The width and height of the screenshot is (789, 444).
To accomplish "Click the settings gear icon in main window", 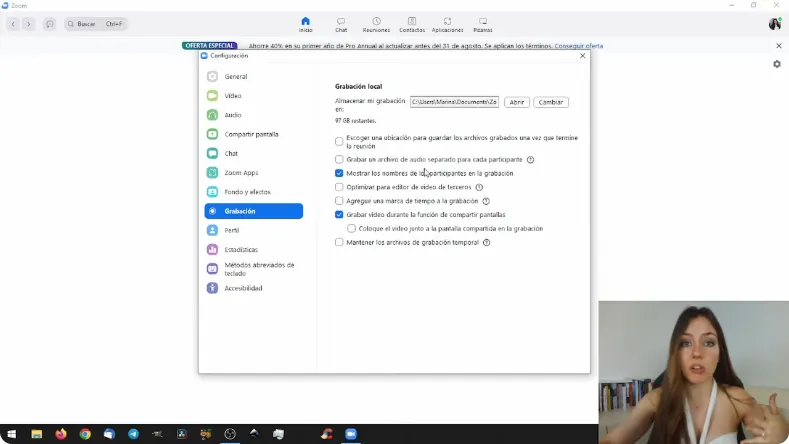I will tap(777, 64).
